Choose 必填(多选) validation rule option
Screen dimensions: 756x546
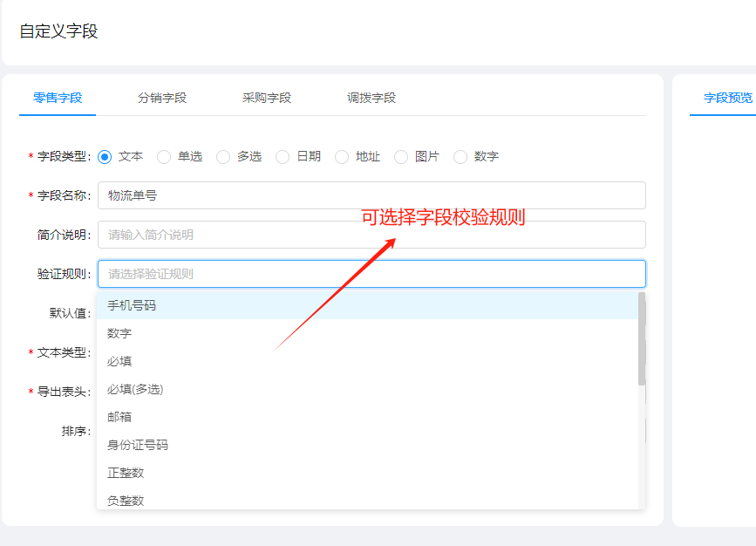367,389
